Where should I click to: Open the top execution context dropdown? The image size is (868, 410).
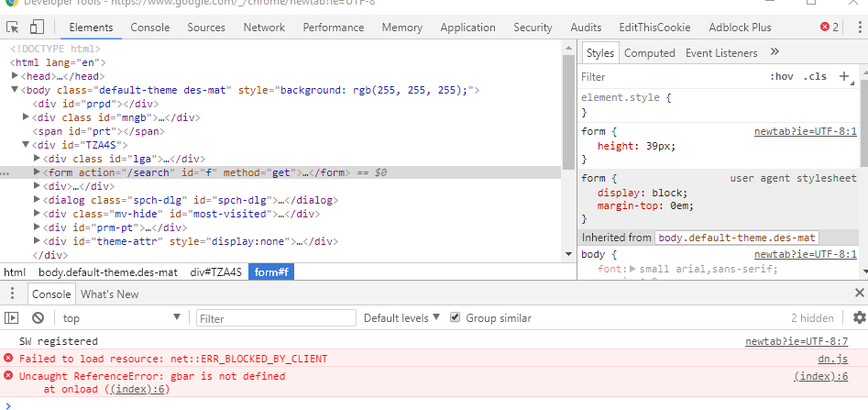tap(122, 317)
